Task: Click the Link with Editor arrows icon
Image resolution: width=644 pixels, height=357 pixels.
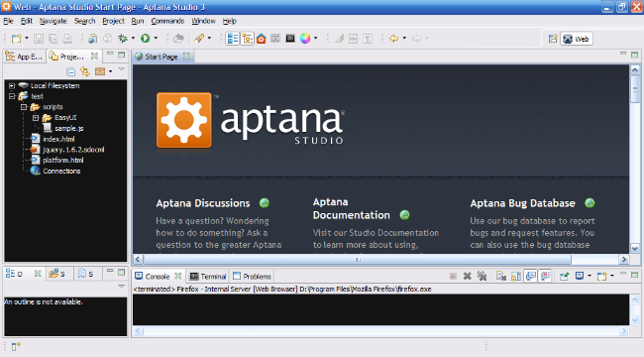Action: (x=85, y=71)
